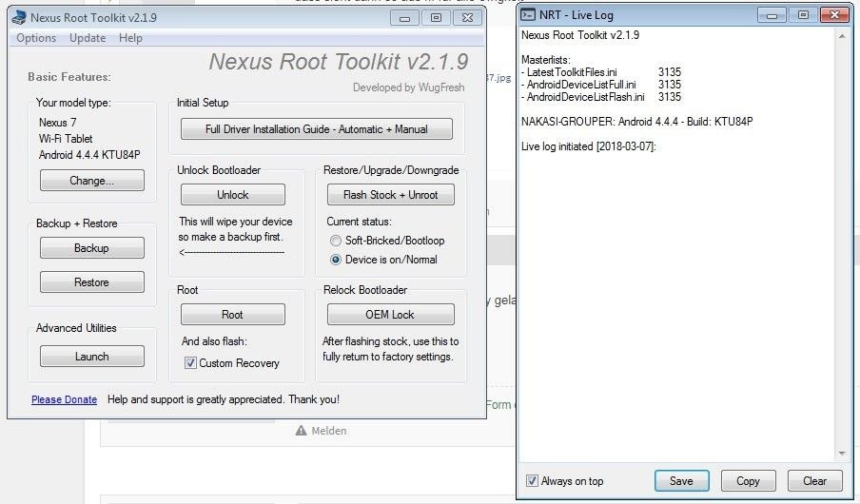Maximize the Nexus Root Toolkit window
This screenshot has width=860, height=504.
[x=436, y=18]
